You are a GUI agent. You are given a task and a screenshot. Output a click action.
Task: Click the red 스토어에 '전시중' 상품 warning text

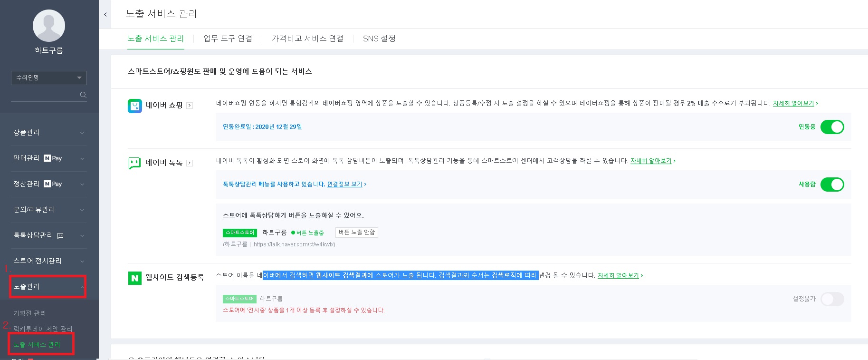304,310
